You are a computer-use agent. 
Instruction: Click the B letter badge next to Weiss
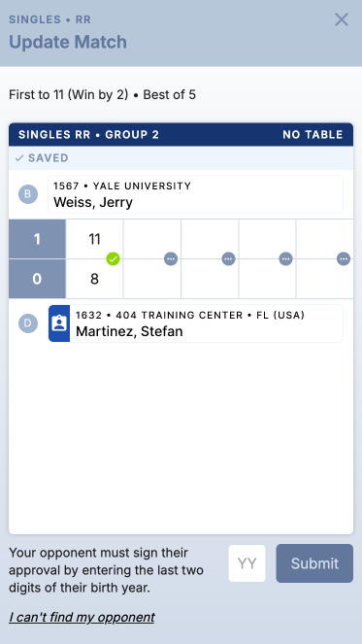coord(28,194)
